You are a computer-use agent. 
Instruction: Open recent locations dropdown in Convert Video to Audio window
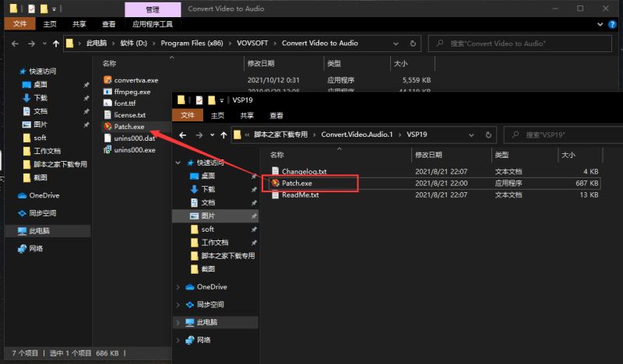pyautogui.click(x=44, y=44)
